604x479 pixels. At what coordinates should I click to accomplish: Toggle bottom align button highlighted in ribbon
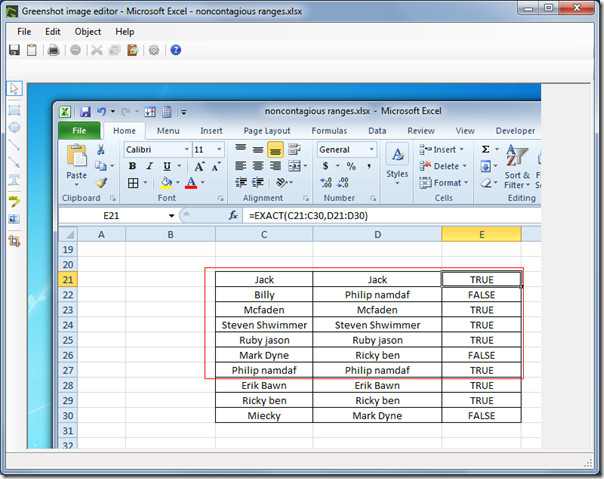click(x=275, y=150)
